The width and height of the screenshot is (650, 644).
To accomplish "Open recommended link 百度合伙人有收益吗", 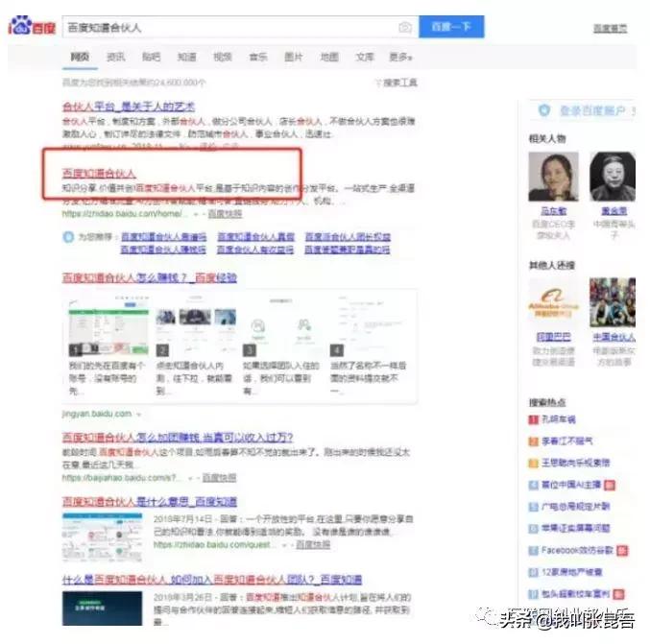I will pyautogui.click(x=255, y=250).
